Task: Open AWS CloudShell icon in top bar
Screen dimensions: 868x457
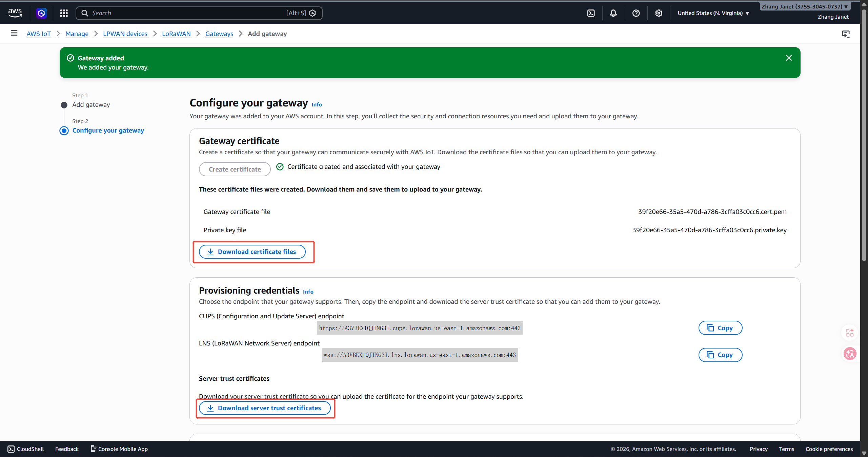Action: click(x=591, y=13)
